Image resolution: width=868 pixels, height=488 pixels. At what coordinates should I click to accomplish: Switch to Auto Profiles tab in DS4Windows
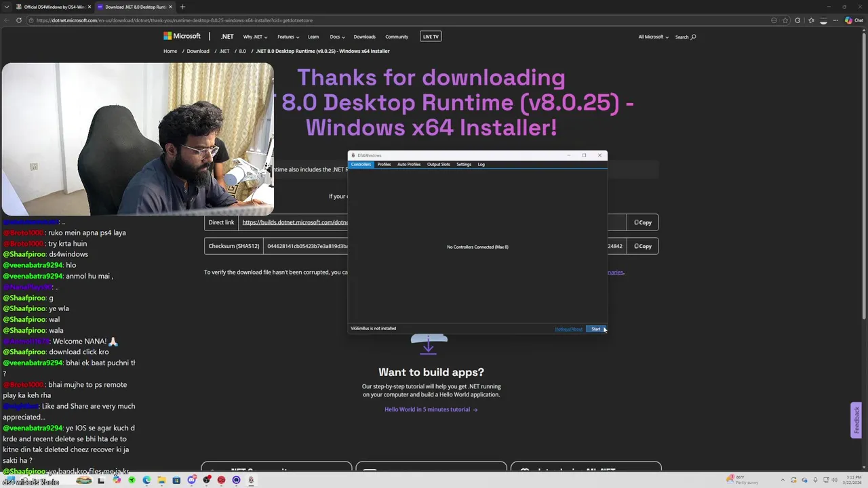click(409, 164)
